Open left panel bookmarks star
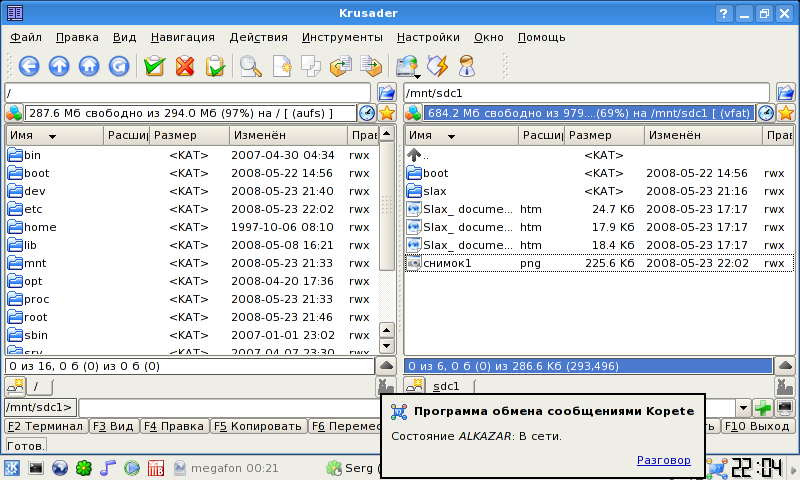This screenshot has width=800, height=480. [x=387, y=113]
